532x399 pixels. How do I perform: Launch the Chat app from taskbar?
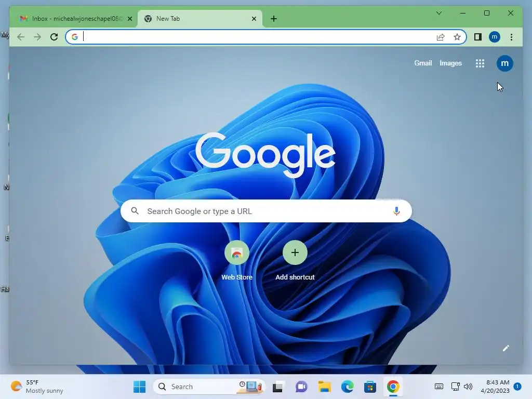point(301,387)
